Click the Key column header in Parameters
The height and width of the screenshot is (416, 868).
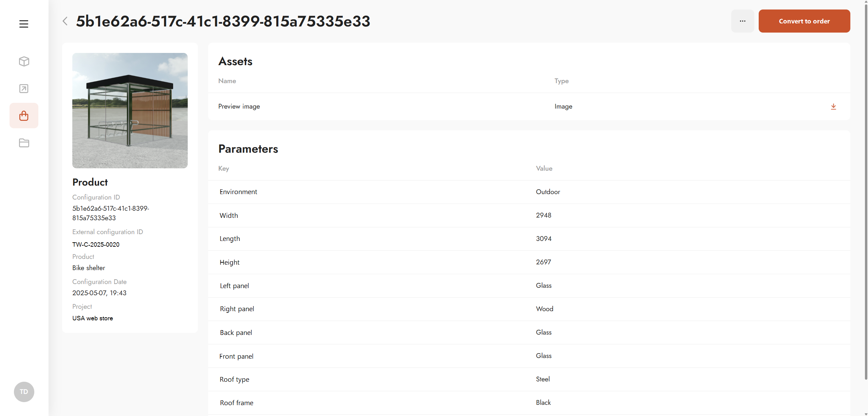click(224, 169)
